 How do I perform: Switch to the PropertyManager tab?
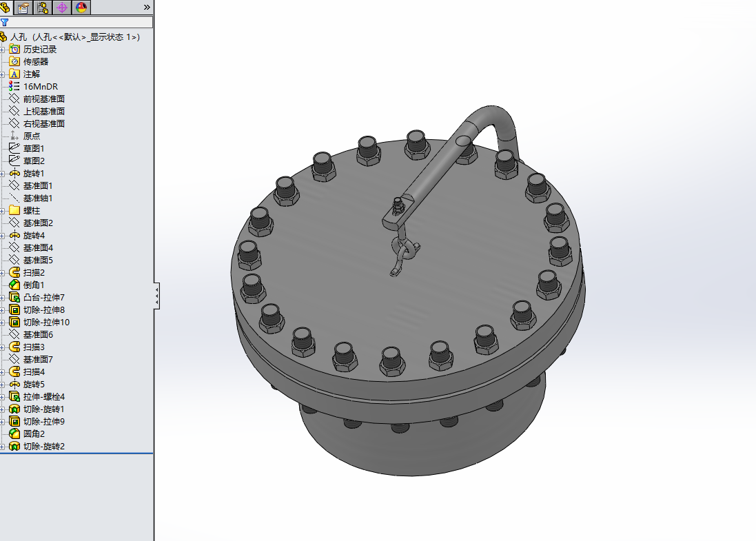(x=23, y=7)
